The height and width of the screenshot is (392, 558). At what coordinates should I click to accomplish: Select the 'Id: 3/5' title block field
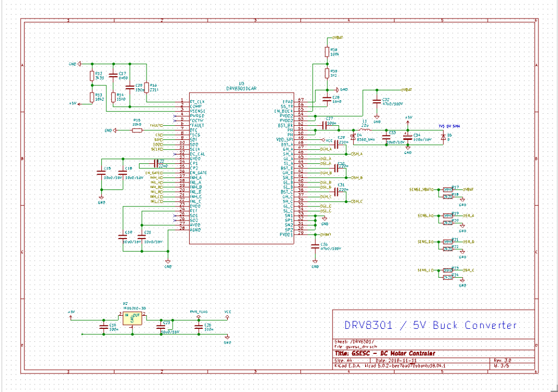coord(502,365)
